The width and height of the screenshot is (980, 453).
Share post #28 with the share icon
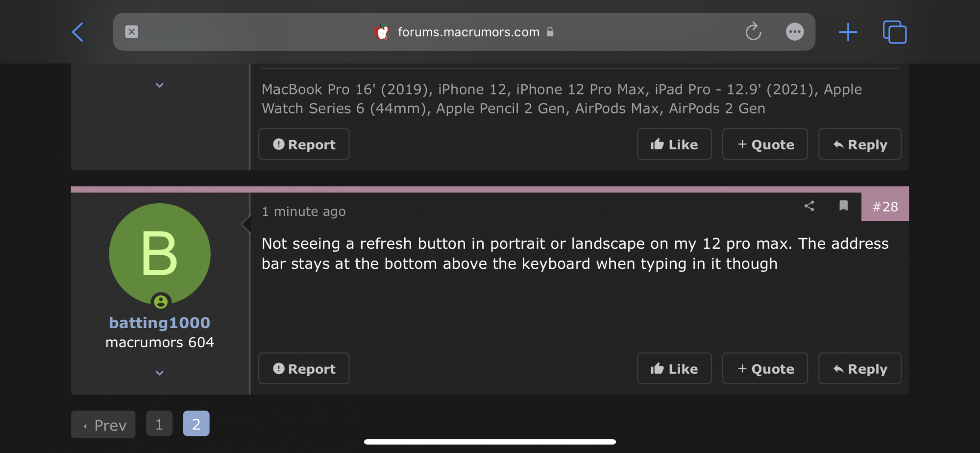809,206
